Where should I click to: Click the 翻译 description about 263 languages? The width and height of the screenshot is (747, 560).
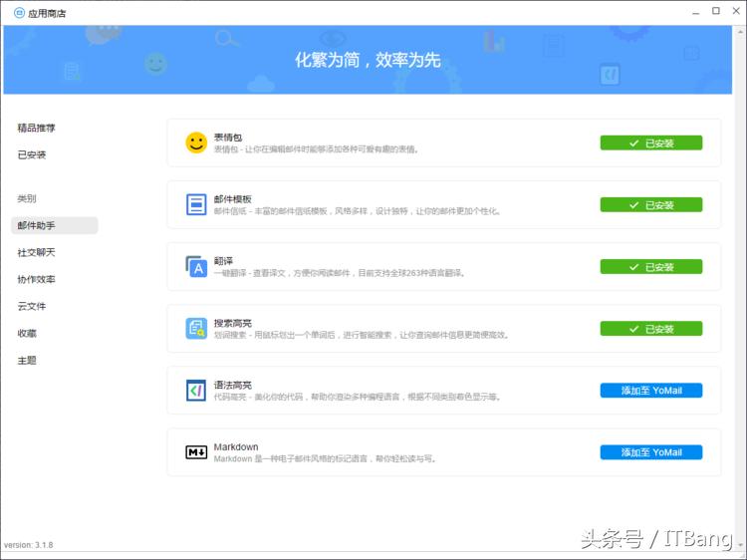pos(340,273)
